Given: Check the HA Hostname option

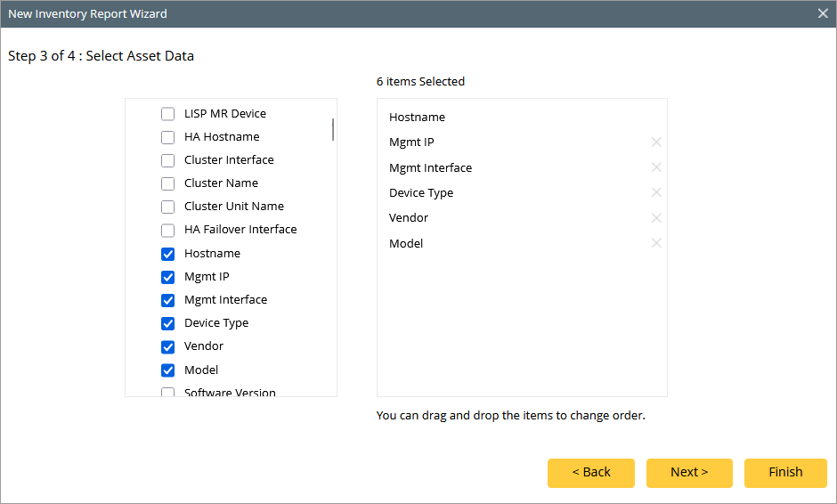Looking at the screenshot, I should click(167, 137).
